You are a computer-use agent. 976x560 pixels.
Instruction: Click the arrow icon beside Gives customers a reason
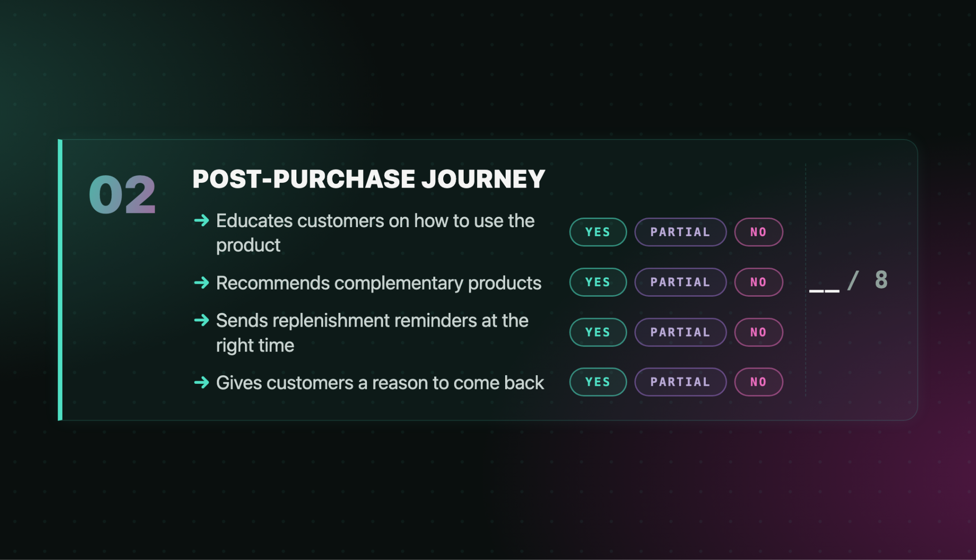tap(202, 382)
